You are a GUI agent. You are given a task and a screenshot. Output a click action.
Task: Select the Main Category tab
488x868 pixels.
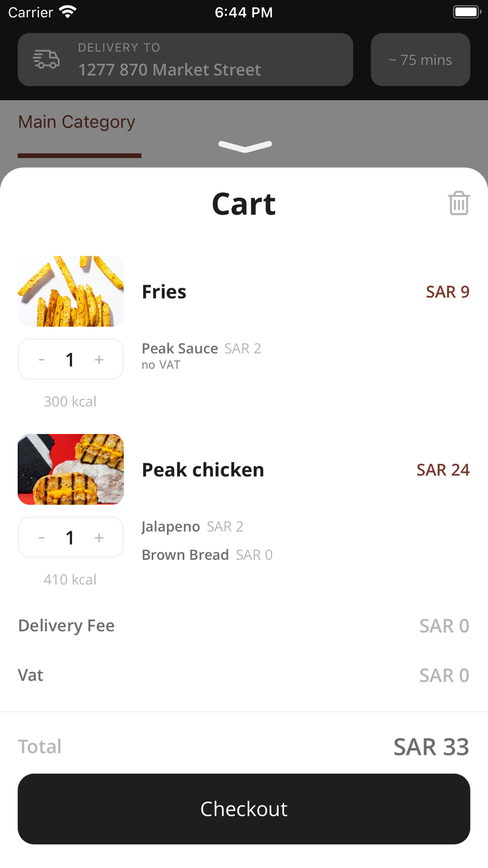coord(77,122)
